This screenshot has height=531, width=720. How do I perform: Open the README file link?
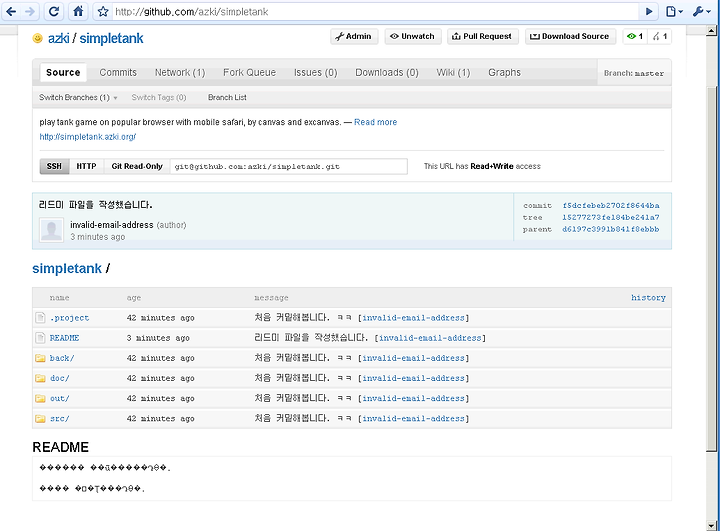coord(64,338)
